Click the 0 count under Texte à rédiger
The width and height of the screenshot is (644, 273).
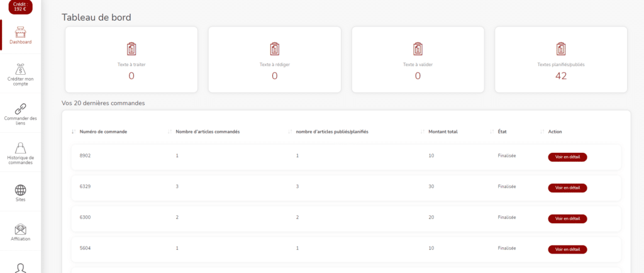pos(274,76)
